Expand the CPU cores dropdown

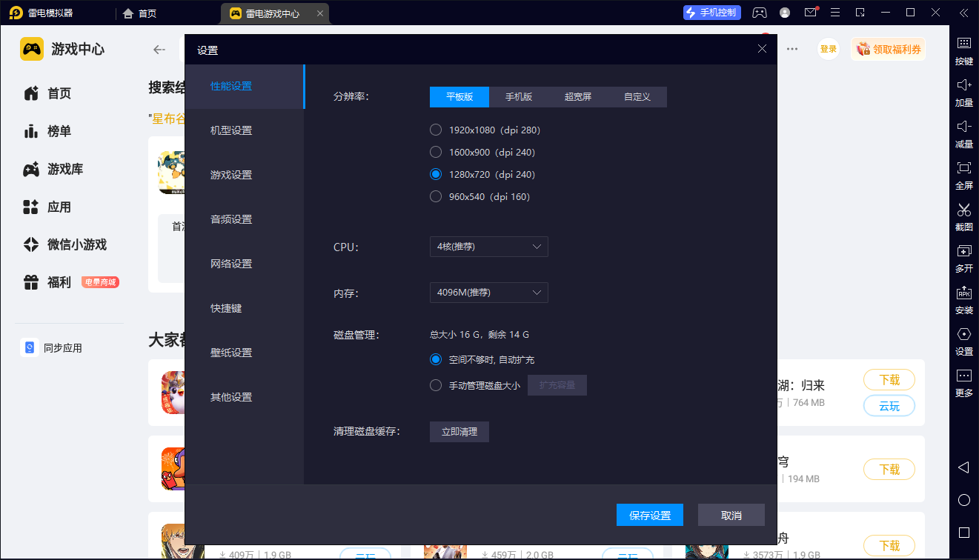[x=489, y=247]
